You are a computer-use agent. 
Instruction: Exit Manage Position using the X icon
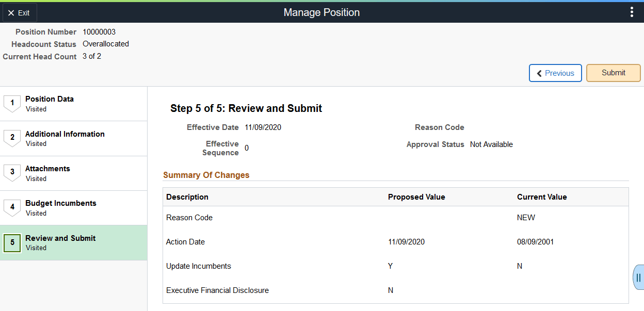12,12
